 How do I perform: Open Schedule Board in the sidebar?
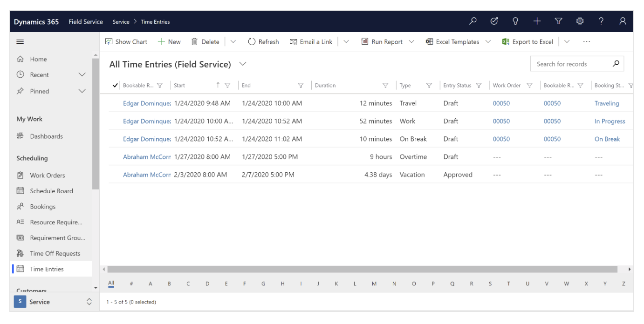click(x=51, y=191)
